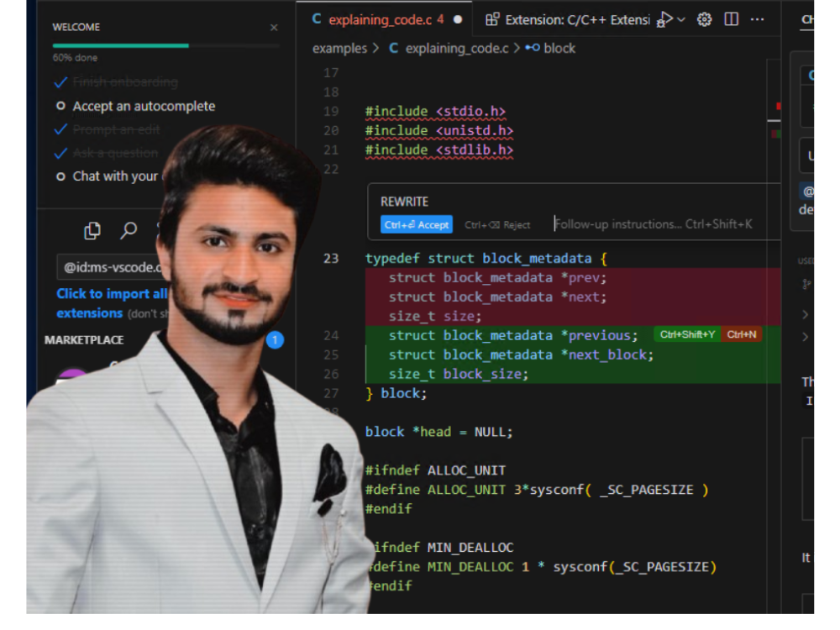The height and width of the screenshot is (630, 840).
Task: Click the '#include <stdio.h>' line
Action: (435, 112)
